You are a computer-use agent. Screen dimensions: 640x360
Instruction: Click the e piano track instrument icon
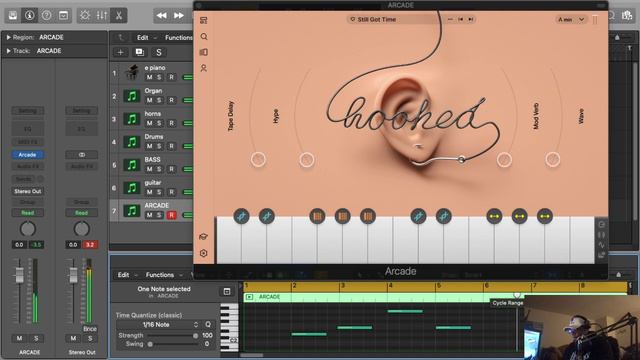point(132,73)
